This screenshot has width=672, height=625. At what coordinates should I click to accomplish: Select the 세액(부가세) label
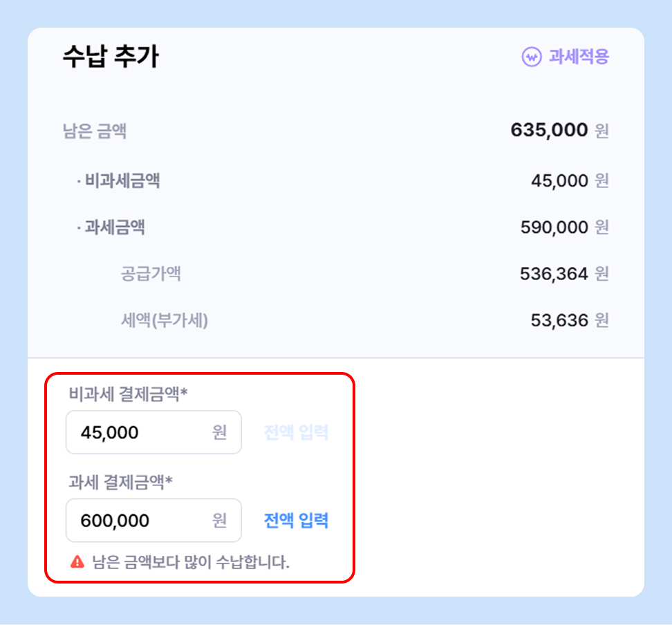point(164,320)
